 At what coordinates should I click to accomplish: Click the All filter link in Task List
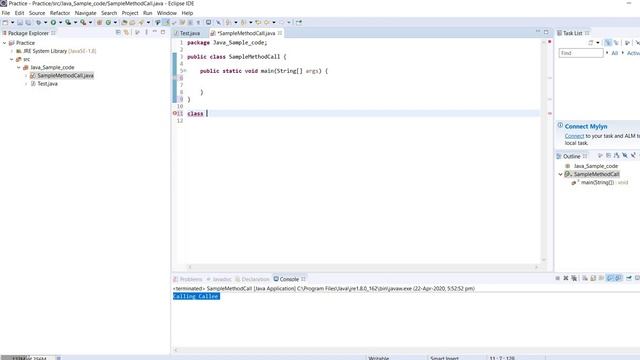[x=614, y=53]
